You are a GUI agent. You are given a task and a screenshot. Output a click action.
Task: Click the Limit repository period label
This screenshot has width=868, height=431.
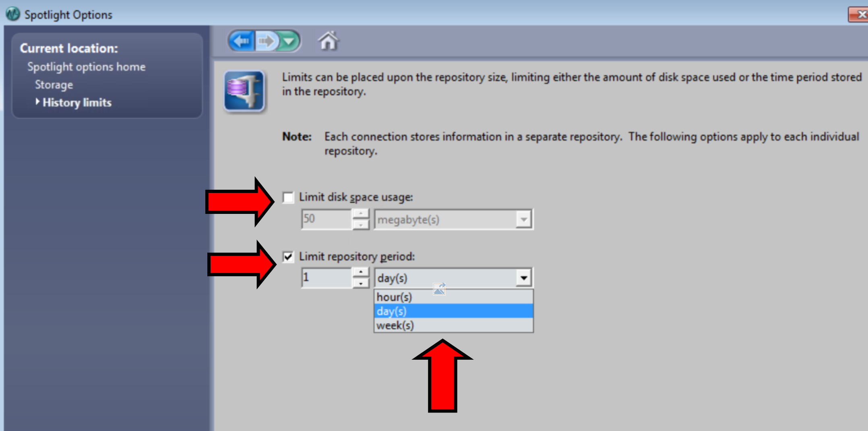357,257
